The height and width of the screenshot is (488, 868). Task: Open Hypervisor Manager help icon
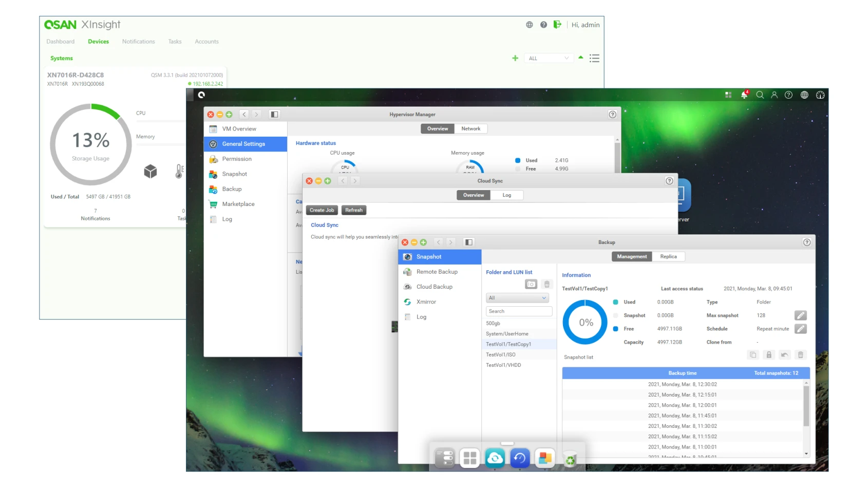[612, 115]
